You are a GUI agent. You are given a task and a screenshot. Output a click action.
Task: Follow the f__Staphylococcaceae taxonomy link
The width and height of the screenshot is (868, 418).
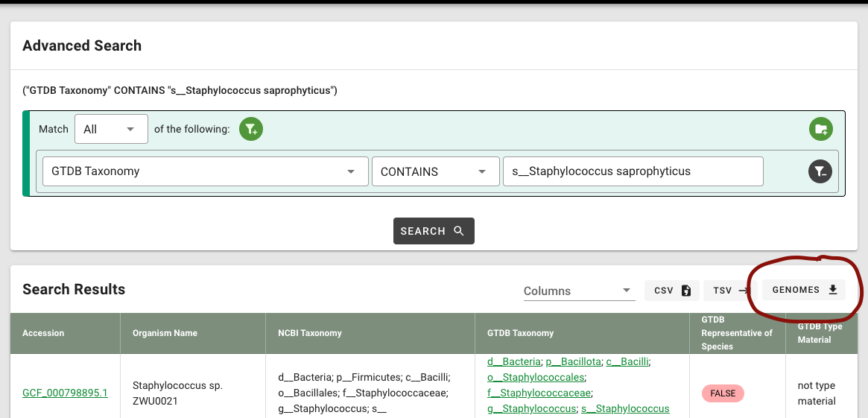coord(539,393)
